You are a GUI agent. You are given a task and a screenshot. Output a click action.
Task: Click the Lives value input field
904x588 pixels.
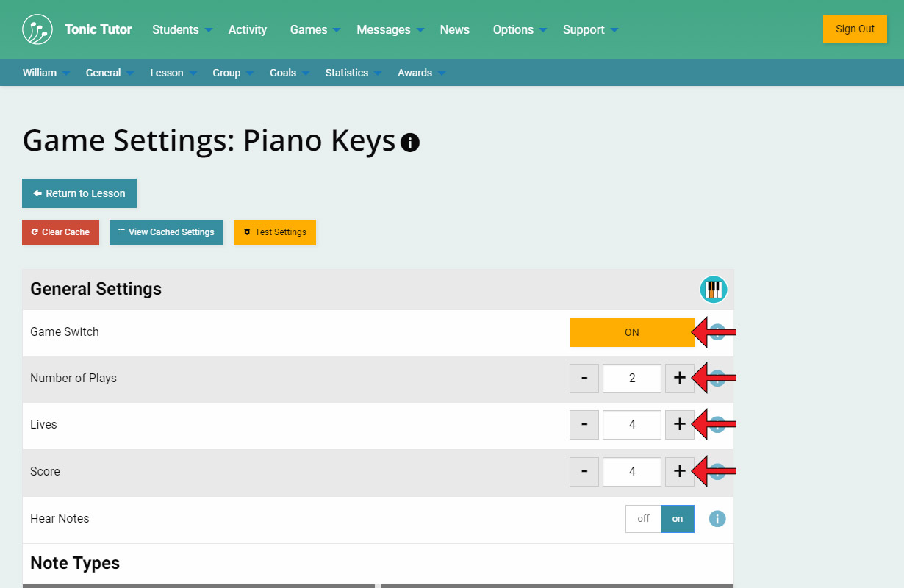click(x=631, y=425)
